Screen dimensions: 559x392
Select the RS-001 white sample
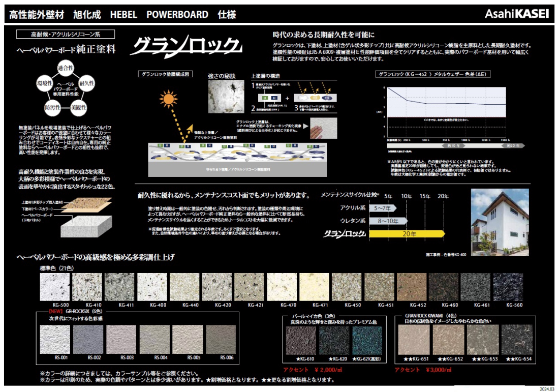coord(55,339)
